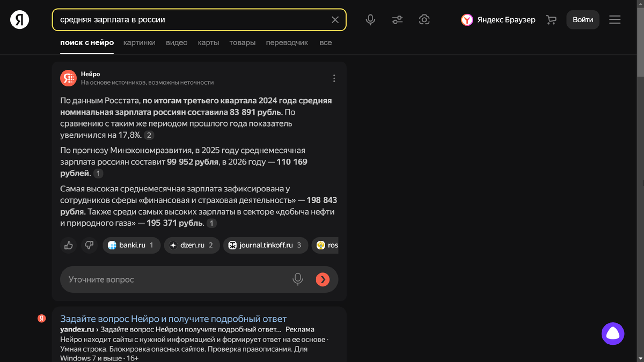This screenshot has height=362, width=644.
Task: Open search settings sliders icon
Action: pyautogui.click(x=397, y=20)
